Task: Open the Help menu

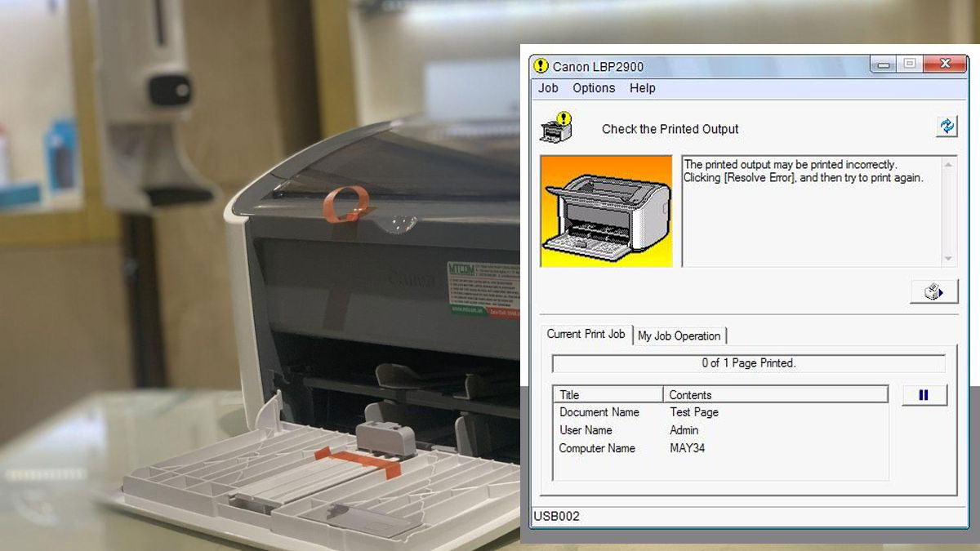Action: tap(643, 88)
